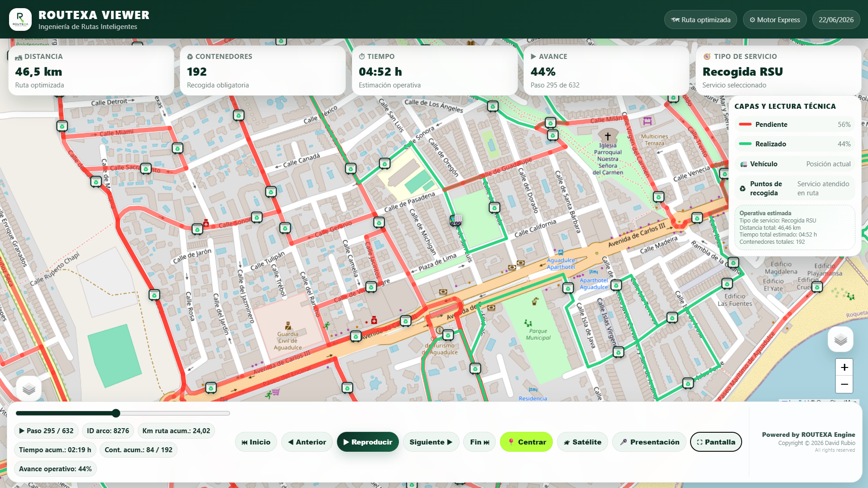
Task: Toggle fullscreen with Pantalla
Action: click(x=716, y=442)
